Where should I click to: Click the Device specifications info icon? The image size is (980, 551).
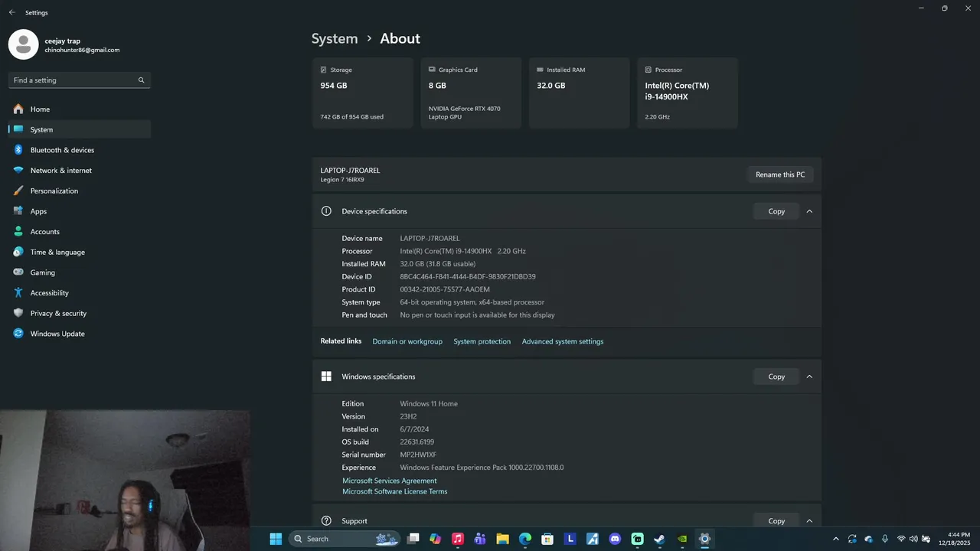[326, 211]
